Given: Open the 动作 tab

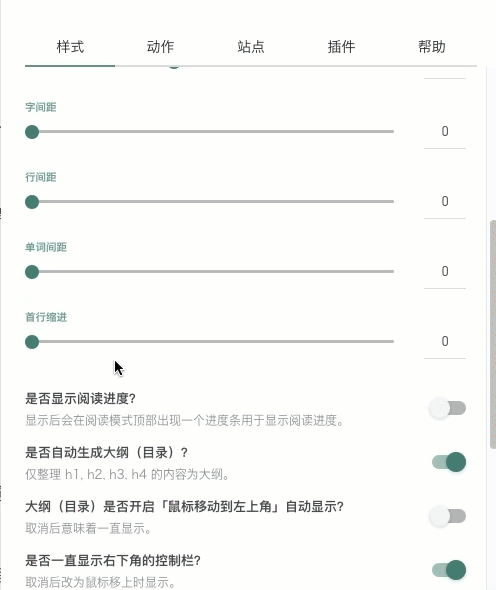Looking at the screenshot, I should click(x=160, y=47).
